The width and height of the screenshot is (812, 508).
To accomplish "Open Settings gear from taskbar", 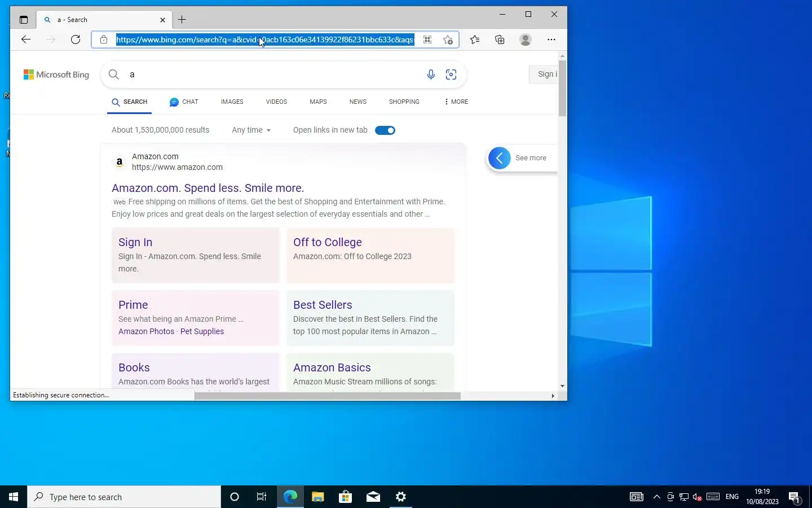I will pos(401,497).
